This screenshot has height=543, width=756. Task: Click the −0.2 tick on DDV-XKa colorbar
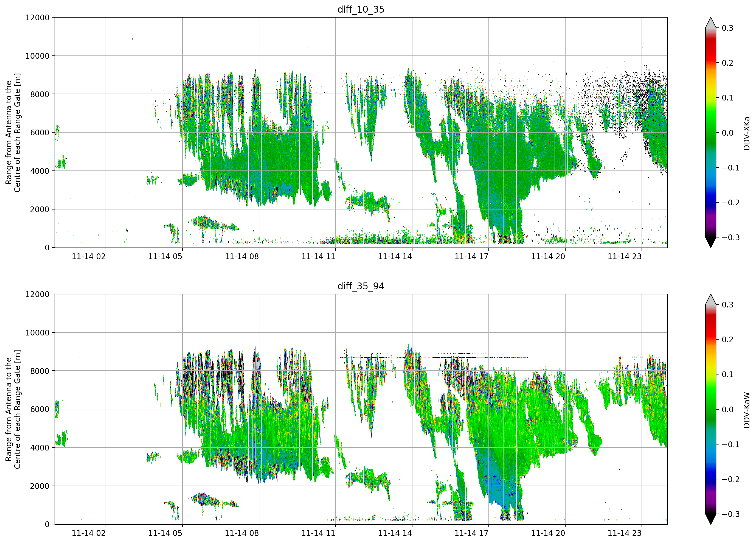(731, 203)
